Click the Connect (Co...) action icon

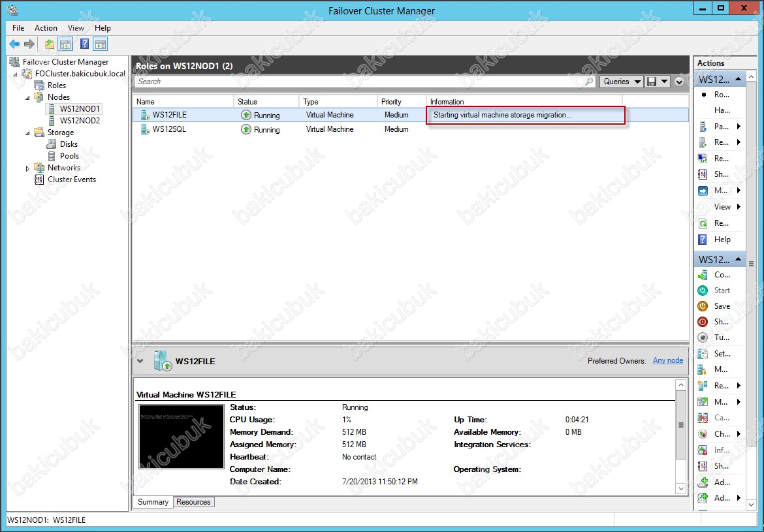pyautogui.click(x=703, y=275)
